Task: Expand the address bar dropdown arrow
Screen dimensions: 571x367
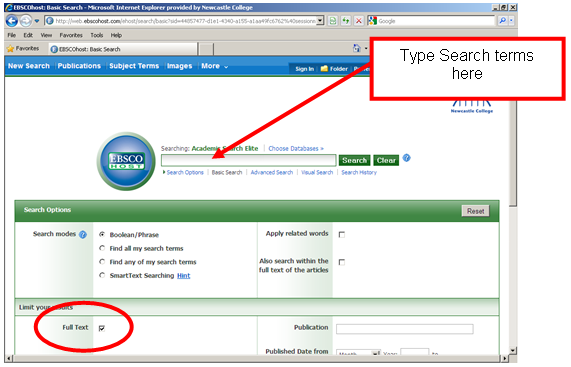Action: (x=320, y=21)
